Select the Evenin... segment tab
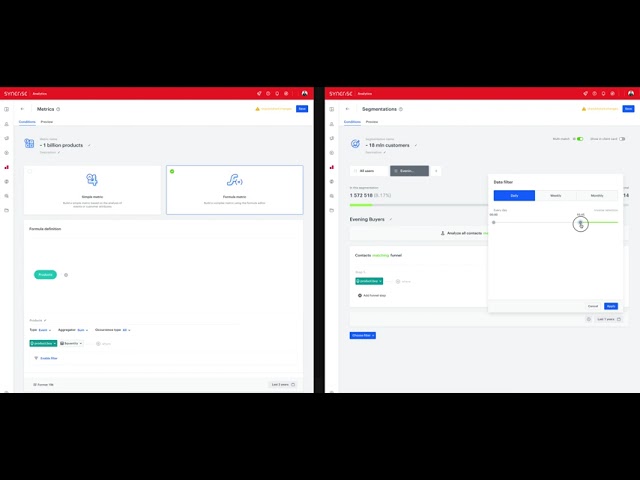640x480 pixels. (x=409, y=171)
